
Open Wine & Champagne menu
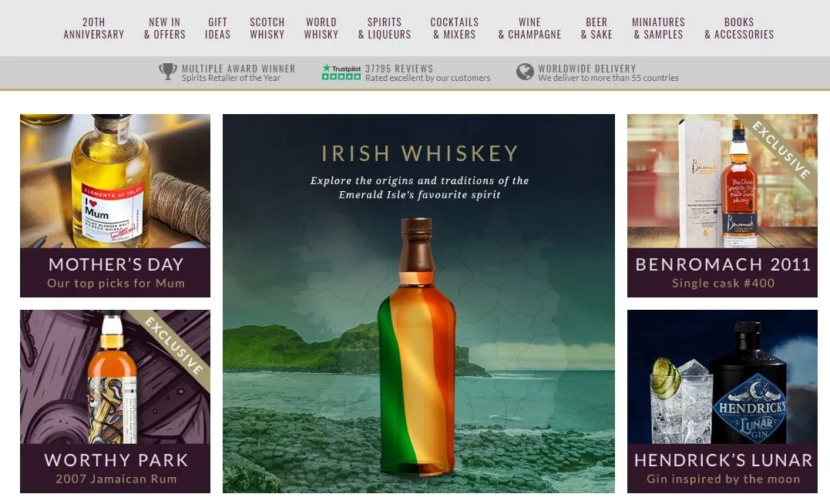click(x=529, y=28)
